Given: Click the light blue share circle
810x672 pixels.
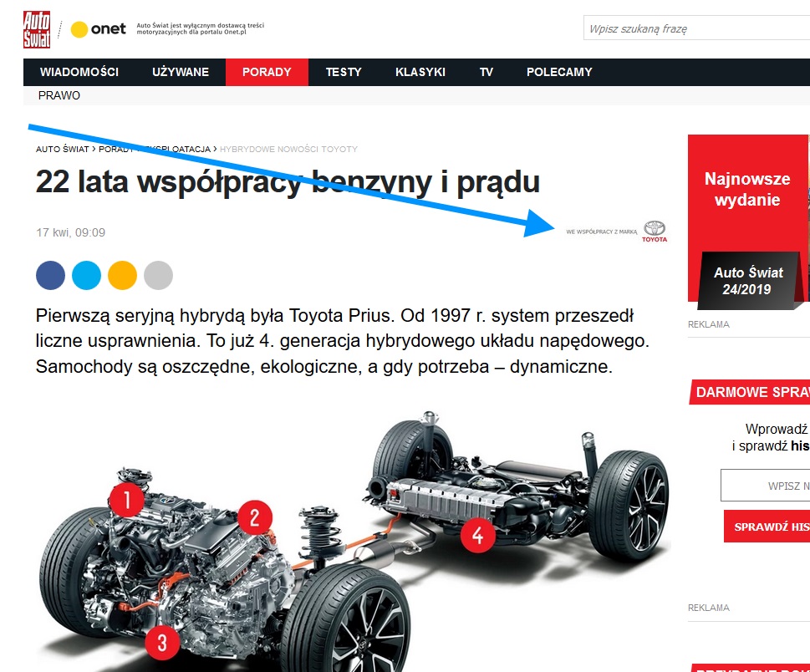Looking at the screenshot, I should pos(86,275).
